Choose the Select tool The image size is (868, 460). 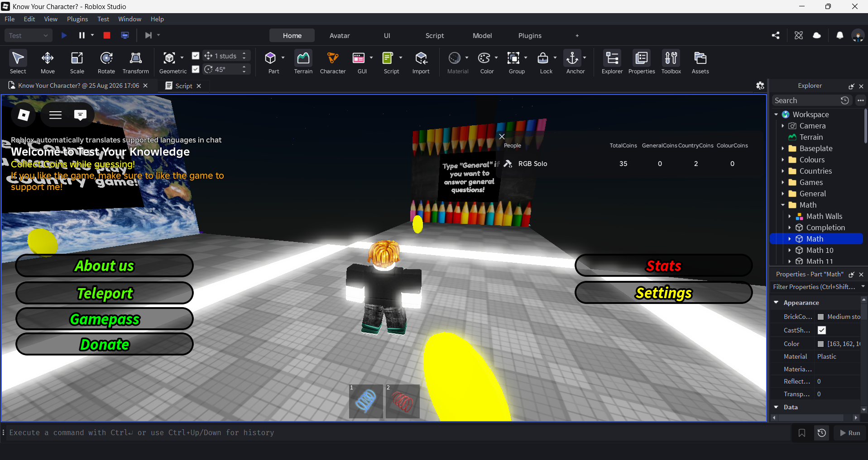click(18, 62)
